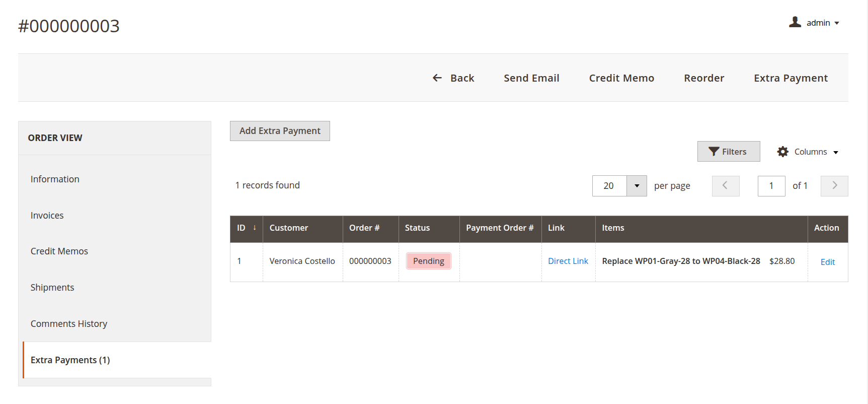Switch to the Comments History tab
Image resolution: width=868 pixels, height=404 pixels.
pos(68,324)
